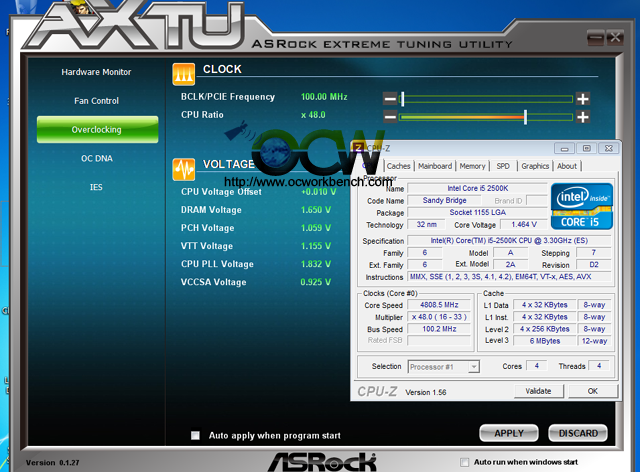Switch to Memory tab in CPU-Z
Screen dimensions: 640x472
472,166
